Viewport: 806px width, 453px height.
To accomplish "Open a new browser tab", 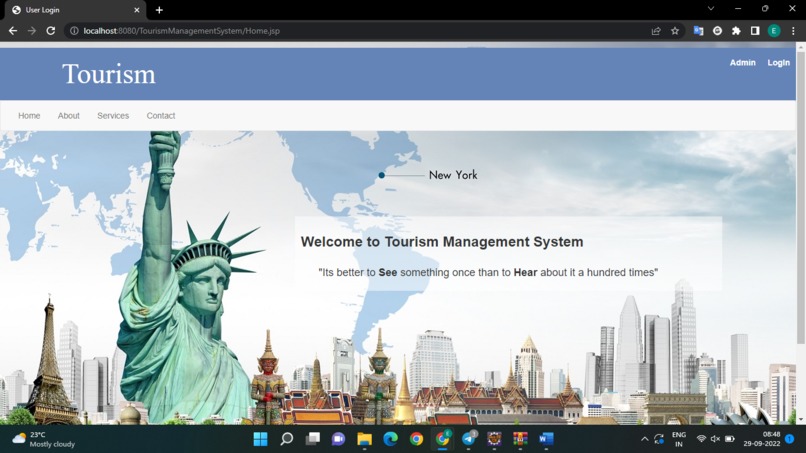I will point(159,10).
